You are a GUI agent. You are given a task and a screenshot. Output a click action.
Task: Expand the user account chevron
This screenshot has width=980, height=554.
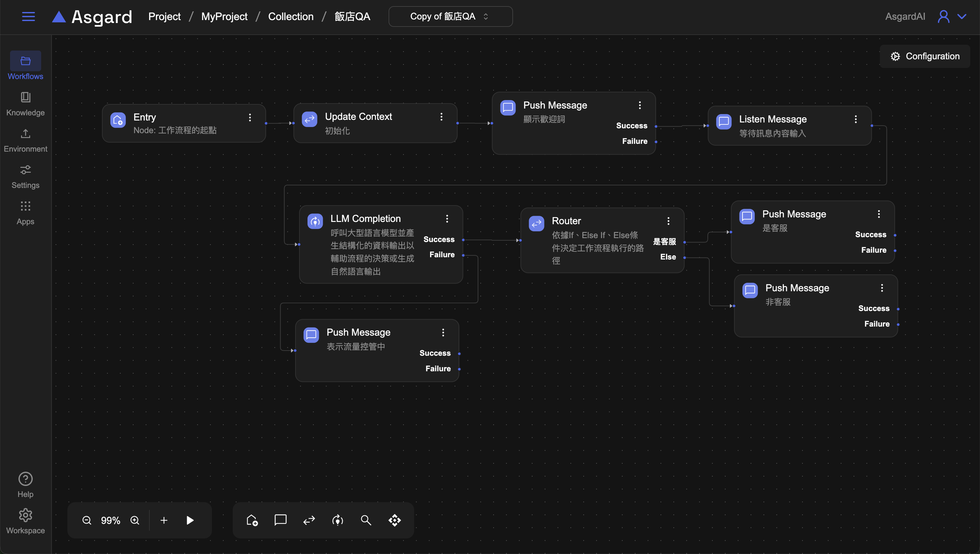click(x=962, y=17)
